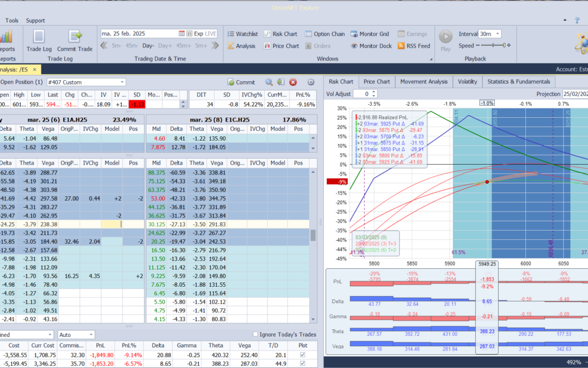This screenshot has height=368, width=588.
Task: Click the red -1.13 SD cell
Action: (x=137, y=104)
